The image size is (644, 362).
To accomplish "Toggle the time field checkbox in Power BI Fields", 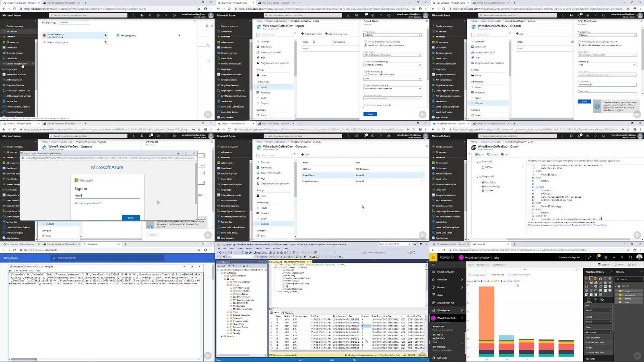I will [621, 302].
